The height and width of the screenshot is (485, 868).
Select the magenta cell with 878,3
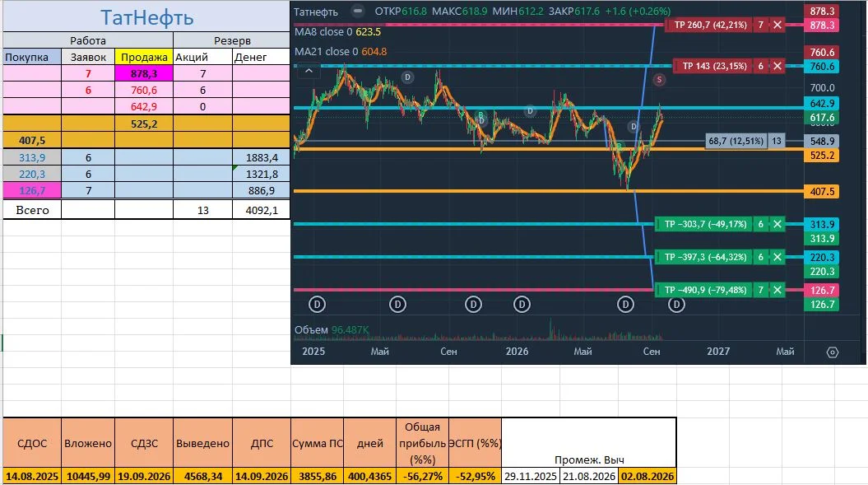[144, 74]
